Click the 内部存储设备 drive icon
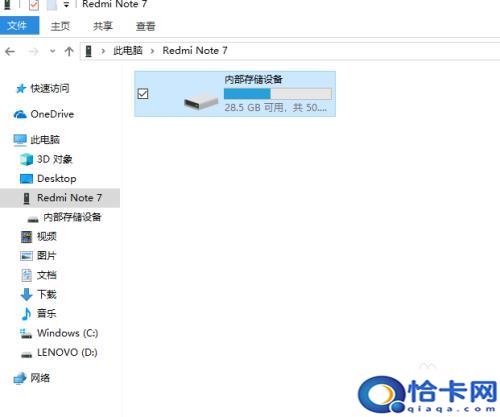 click(x=201, y=102)
